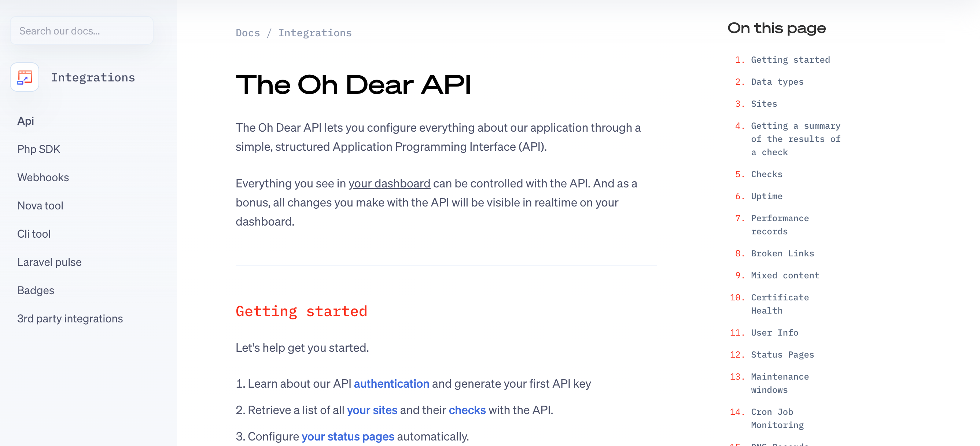The image size is (980, 446).
Task: Click the Docs breadcrumb link
Action: pos(248,33)
